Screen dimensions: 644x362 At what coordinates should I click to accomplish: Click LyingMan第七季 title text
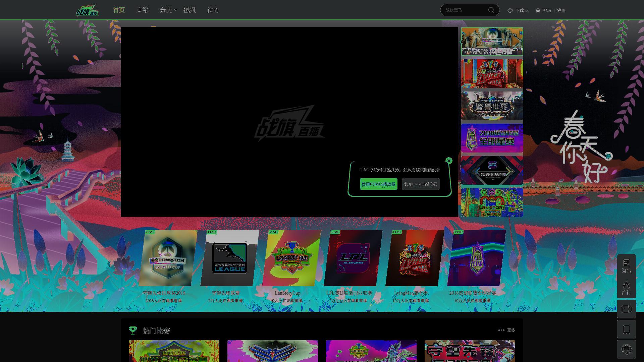point(411,293)
